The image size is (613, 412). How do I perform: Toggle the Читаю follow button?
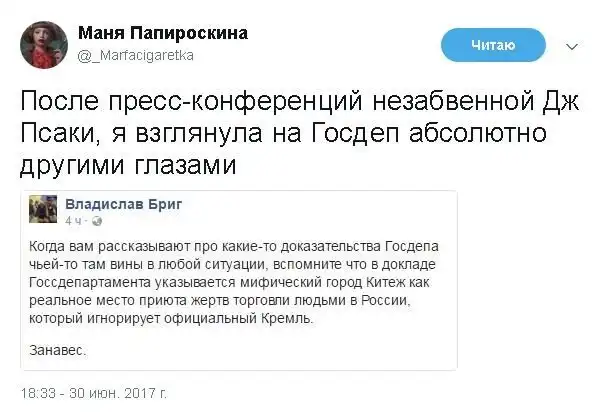[492, 44]
